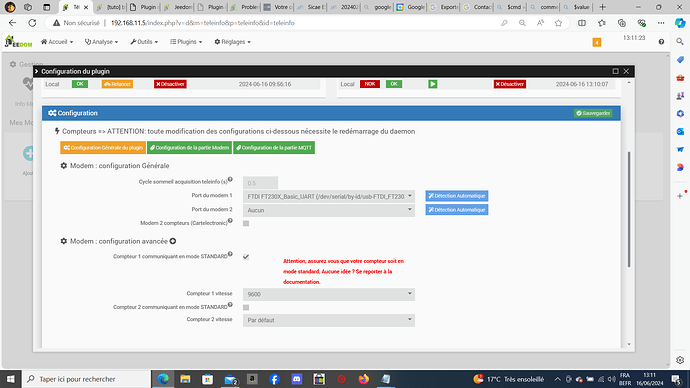Open the weather widget showing 17°C

(x=509, y=379)
